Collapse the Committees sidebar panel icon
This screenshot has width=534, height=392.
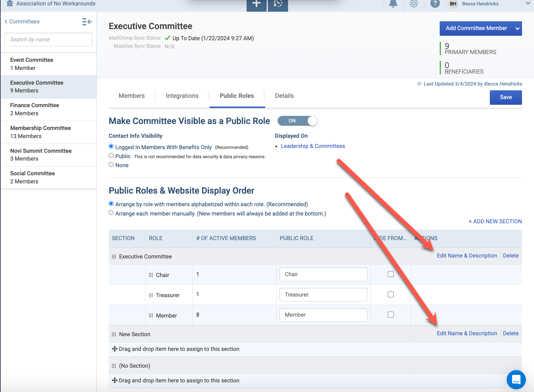click(x=87, y=22)
